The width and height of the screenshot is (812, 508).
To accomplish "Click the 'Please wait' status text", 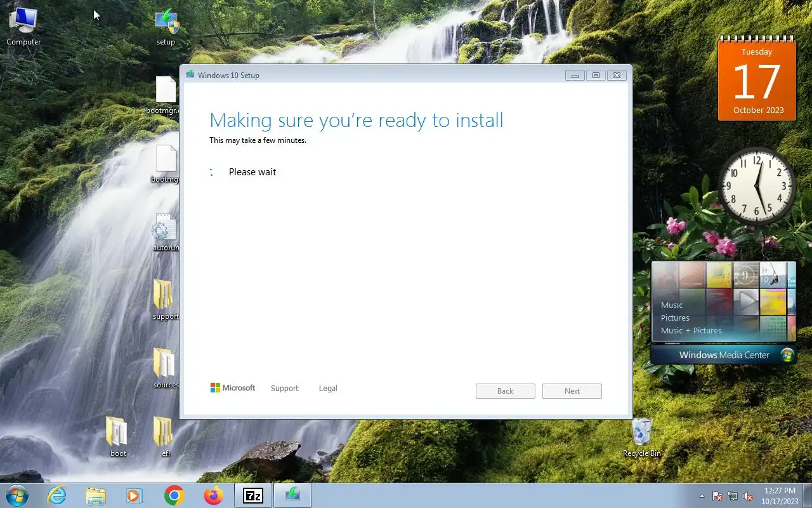I will (x=252, y=172).
